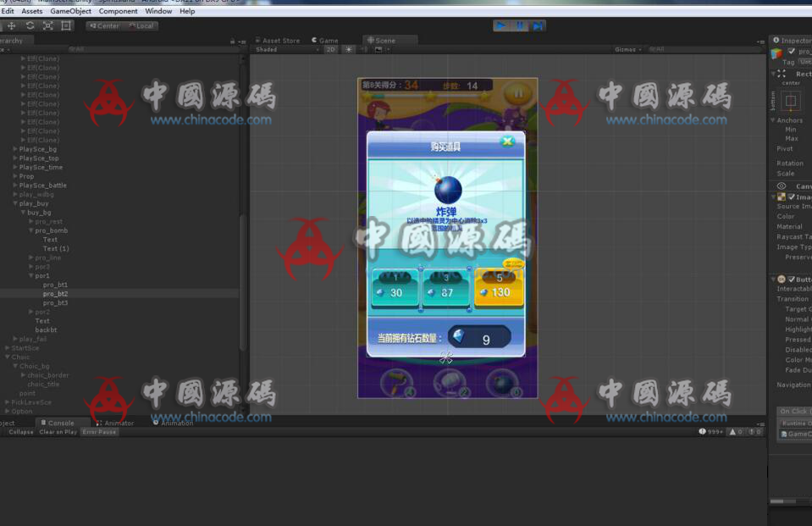Expand the pro_line tree item

click(x=31, y=257)
